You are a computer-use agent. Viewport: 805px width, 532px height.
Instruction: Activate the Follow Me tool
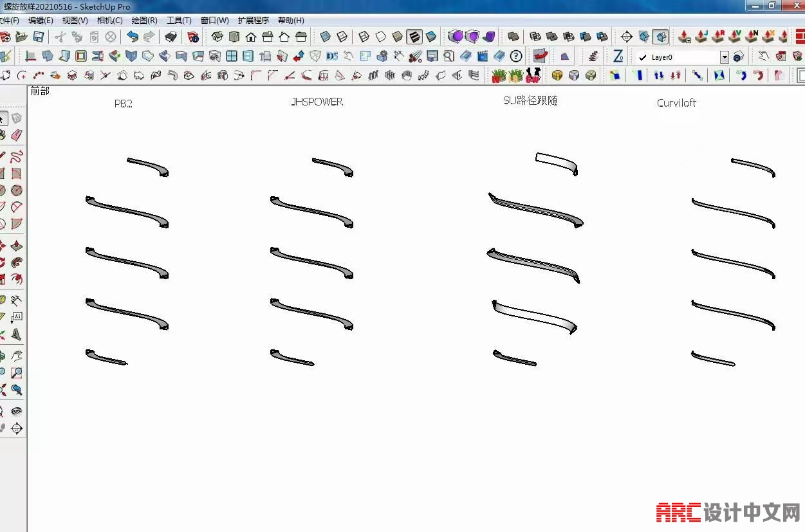(17, 262)
